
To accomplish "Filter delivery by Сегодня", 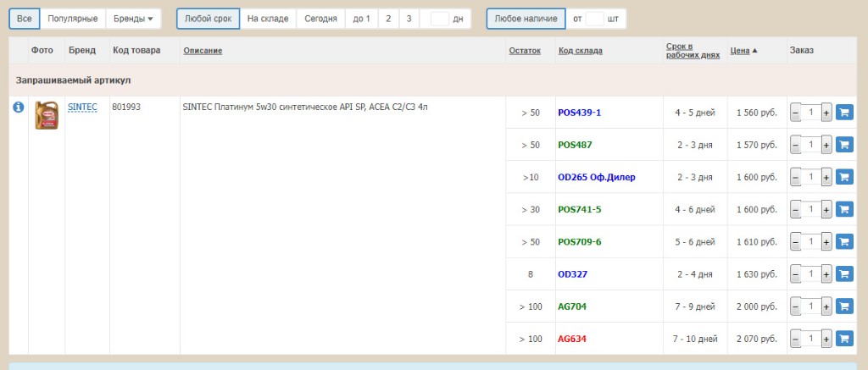I will point(320,19).
